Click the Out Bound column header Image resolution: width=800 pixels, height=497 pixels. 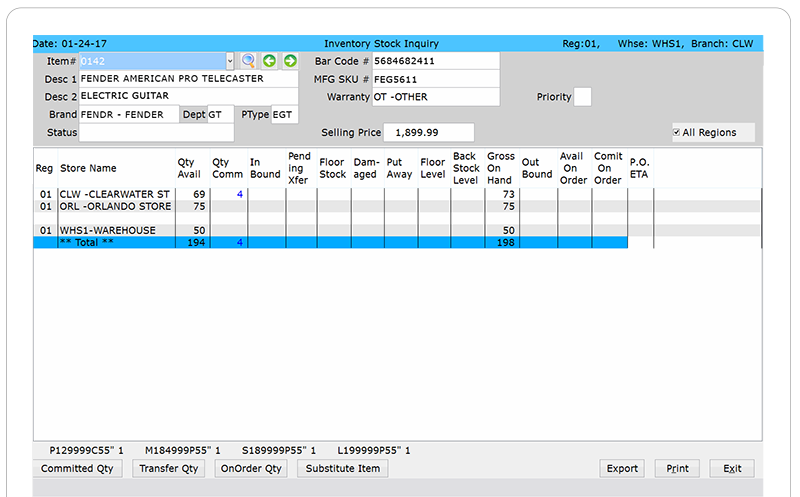(538, 168)
